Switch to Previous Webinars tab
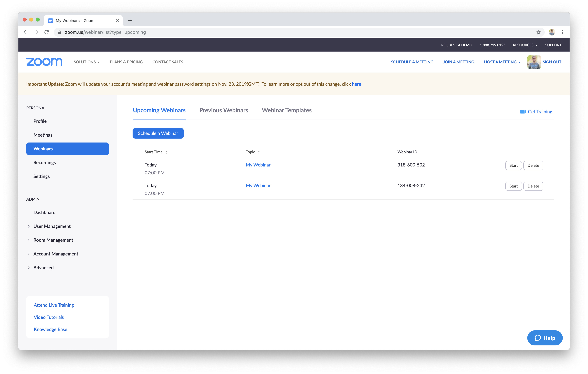 [224, 110]
